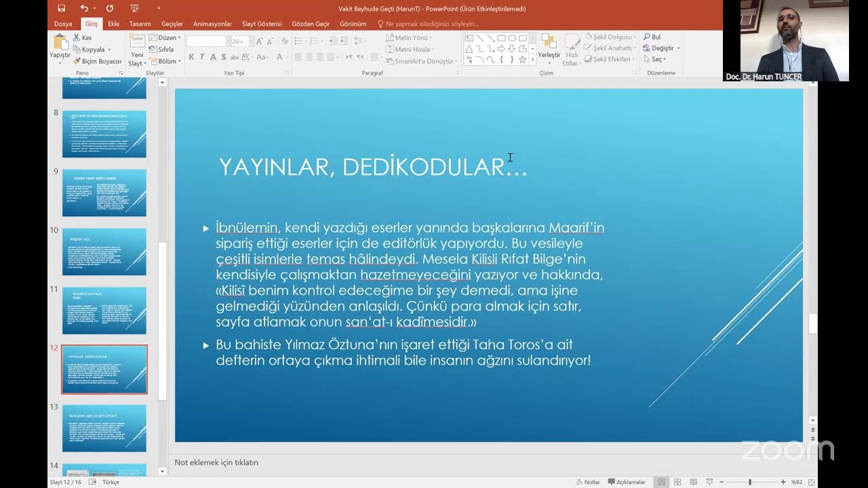
Task: Click Sıfırla reset slide button
Action: [161, 49]
